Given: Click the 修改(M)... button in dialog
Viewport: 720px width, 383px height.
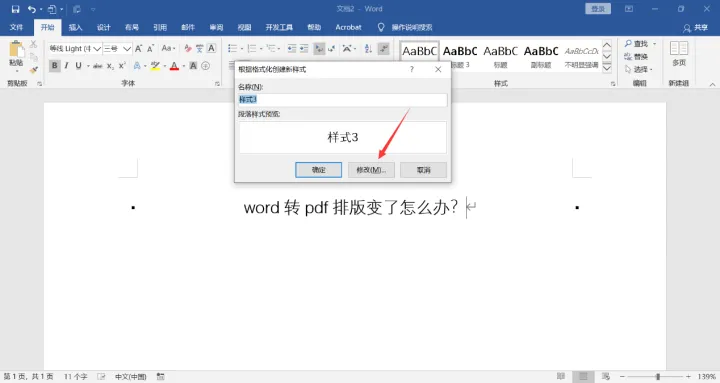Looking at the screenshot, I should coord(371,170).
